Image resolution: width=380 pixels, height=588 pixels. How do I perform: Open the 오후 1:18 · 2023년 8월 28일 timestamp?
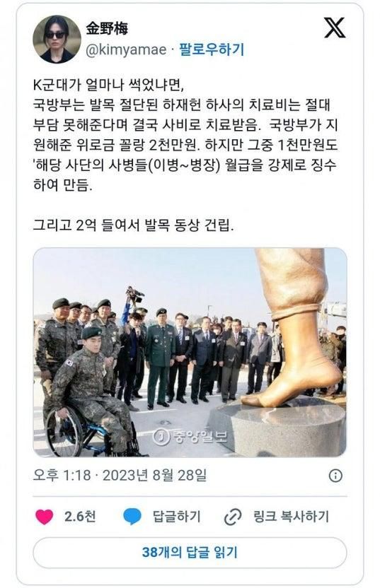click(120, 476)
